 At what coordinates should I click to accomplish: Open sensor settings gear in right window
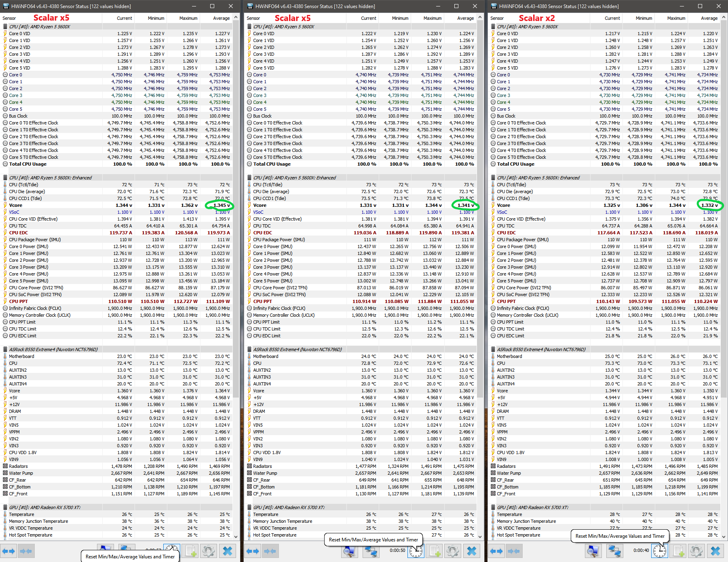pos(696,551)
